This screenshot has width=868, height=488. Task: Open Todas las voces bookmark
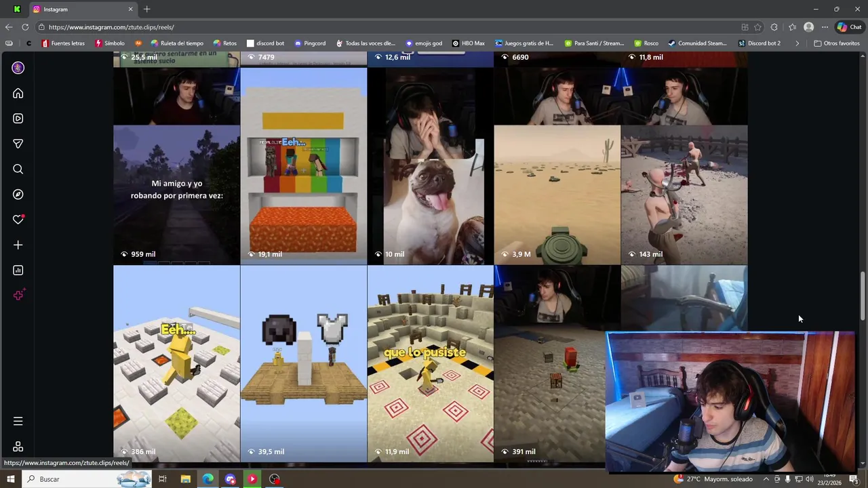pyautogui.click(x=365, y=43)
